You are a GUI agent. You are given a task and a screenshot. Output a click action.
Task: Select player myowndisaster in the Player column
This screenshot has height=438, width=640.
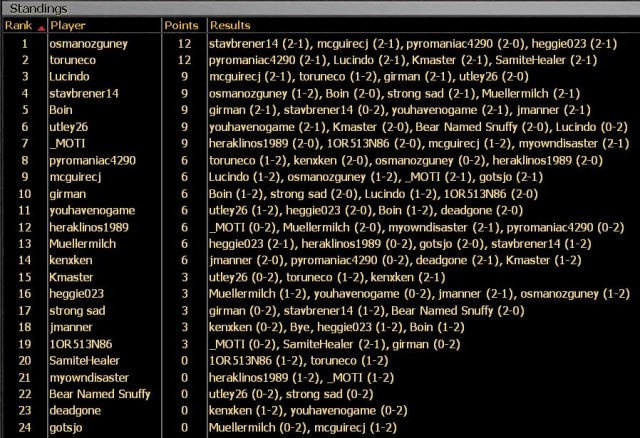click(89, 378)
